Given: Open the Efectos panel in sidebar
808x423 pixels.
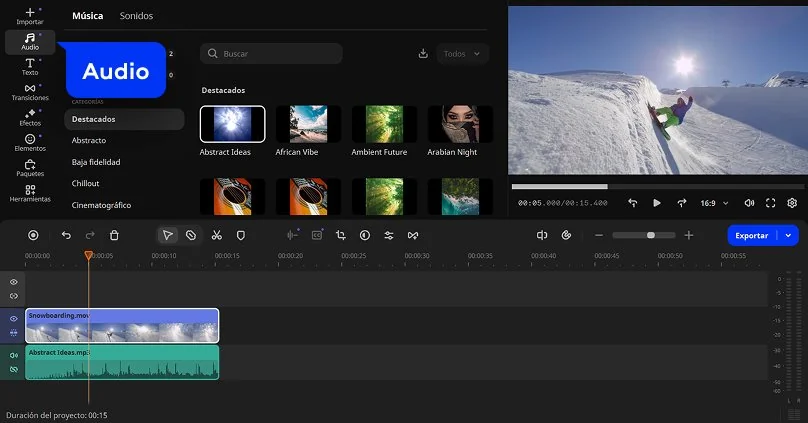Looking at the screenshot, I should coord(29,116).
